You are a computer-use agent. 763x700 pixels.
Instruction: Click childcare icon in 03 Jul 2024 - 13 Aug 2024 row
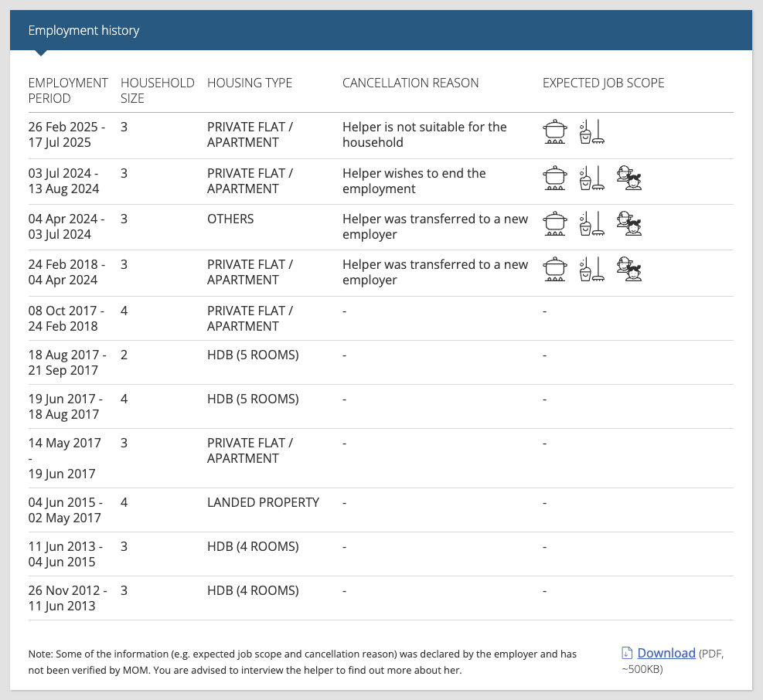click(629, 178)
